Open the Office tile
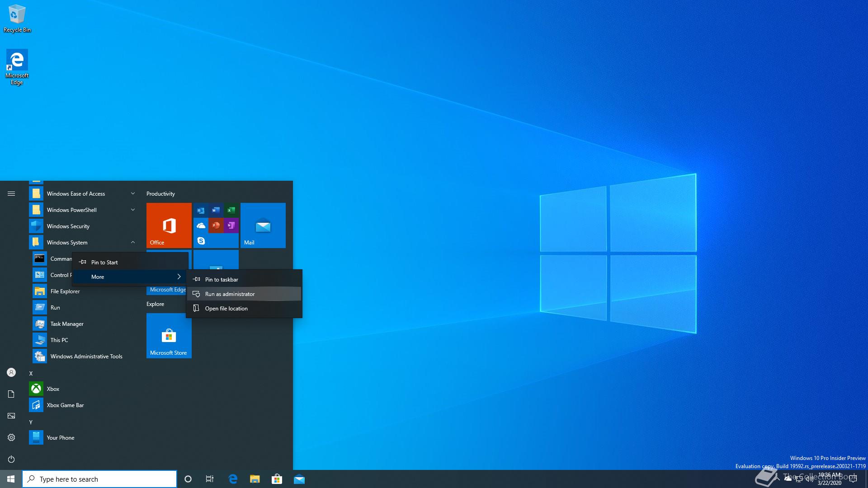Screen dimensions: 868x488 point(169,225)
